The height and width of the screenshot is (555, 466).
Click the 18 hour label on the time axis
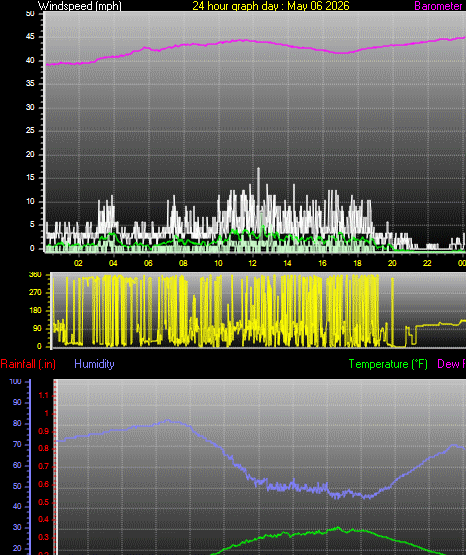[357, 263]
